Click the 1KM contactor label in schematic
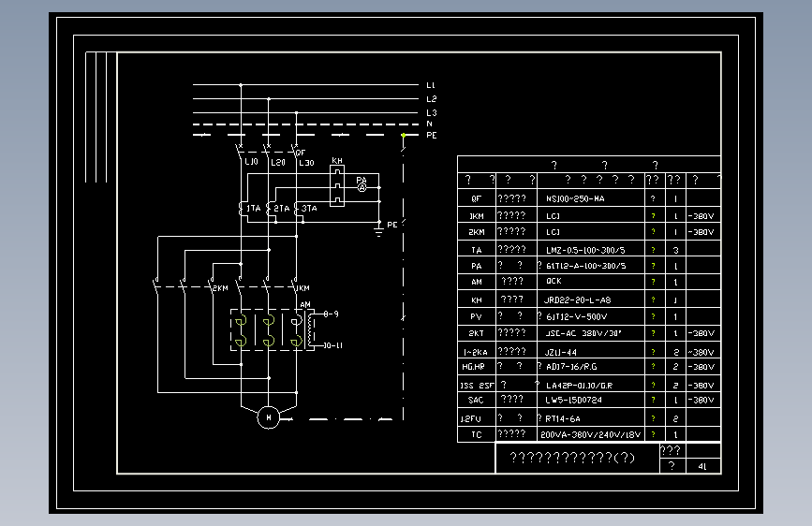The width and height of the screenshot is (812, 526). pyautogui.click(x=303, y=288)
